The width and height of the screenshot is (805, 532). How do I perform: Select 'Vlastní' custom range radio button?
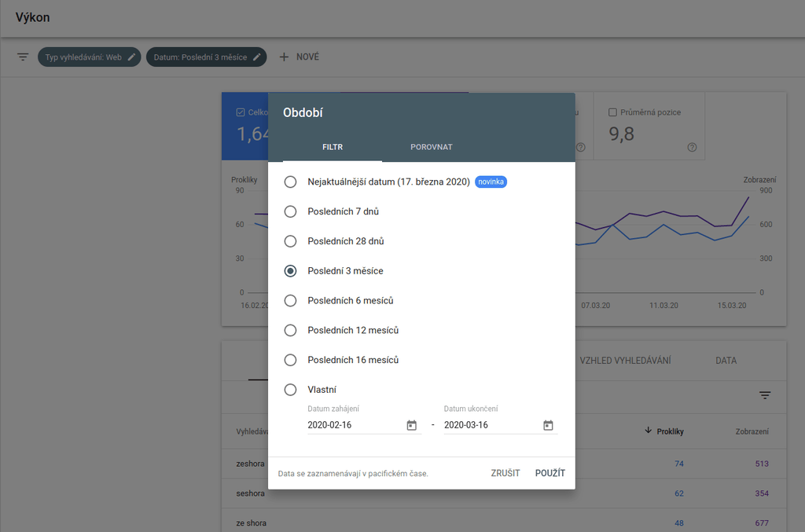coord(291,390)
